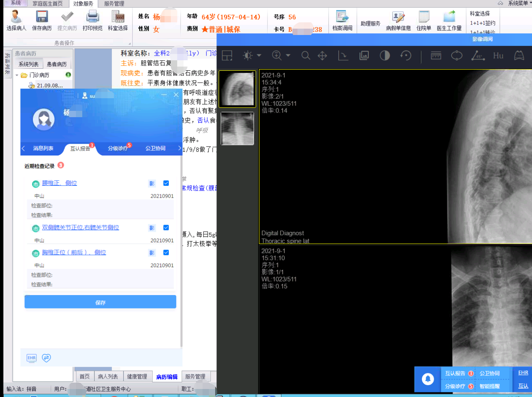Image resolution: width=532 pixels, height=397 pixels.
Task: Open the zoom tool dropdown arrow
Action: (288, 56)
